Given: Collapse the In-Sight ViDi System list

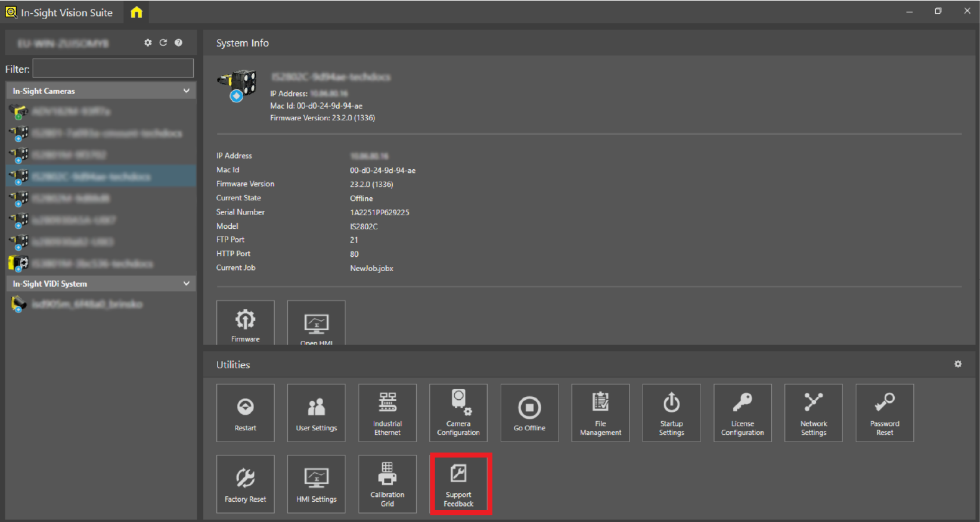Looking at the screenshot, I should [187, 284].
